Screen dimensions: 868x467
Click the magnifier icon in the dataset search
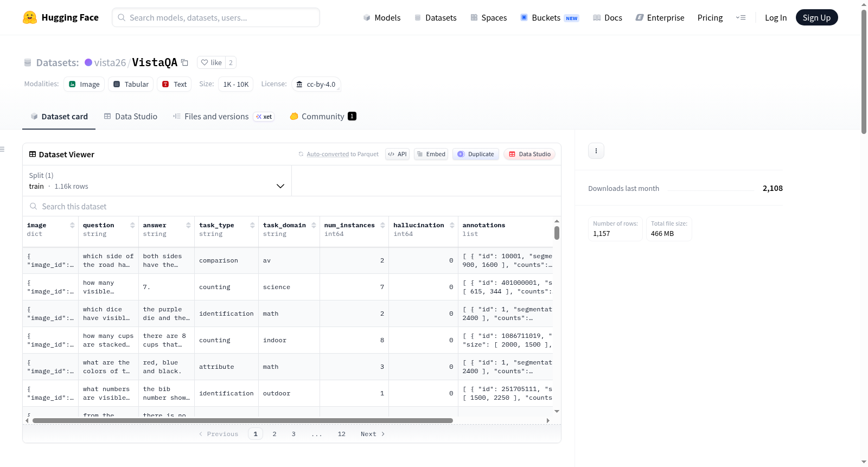click(x=34, y=206)
